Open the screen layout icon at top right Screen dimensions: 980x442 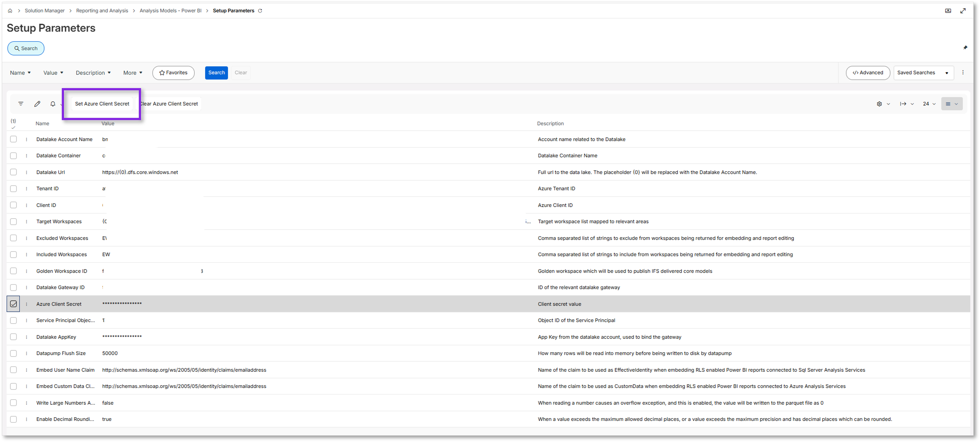948,11
